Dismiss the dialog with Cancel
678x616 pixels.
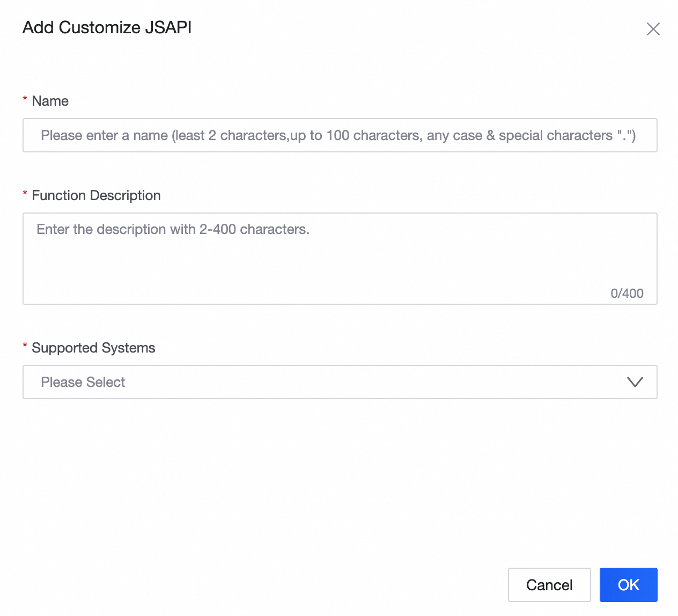[x=549, y=585]
